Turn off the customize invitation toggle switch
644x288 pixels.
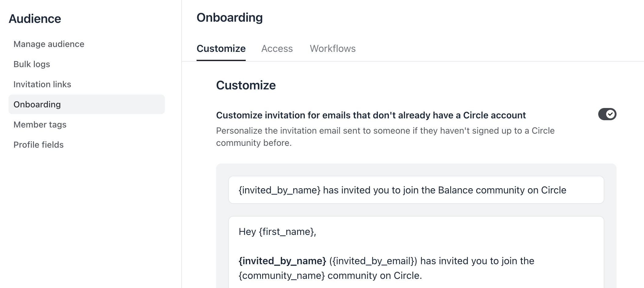(x=607, y=114)
